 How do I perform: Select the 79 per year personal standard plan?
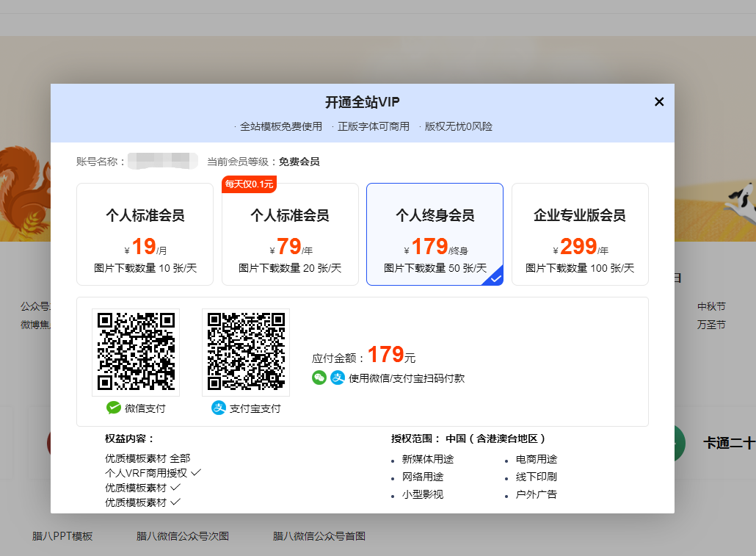tap(290, 234)
